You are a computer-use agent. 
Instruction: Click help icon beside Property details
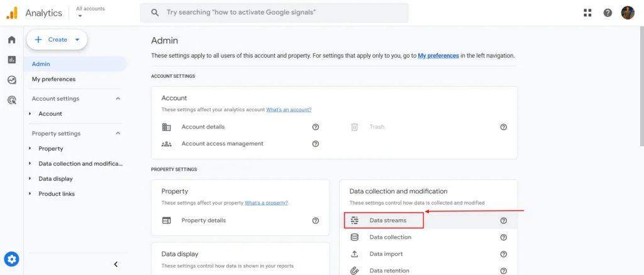coord(316,220)
